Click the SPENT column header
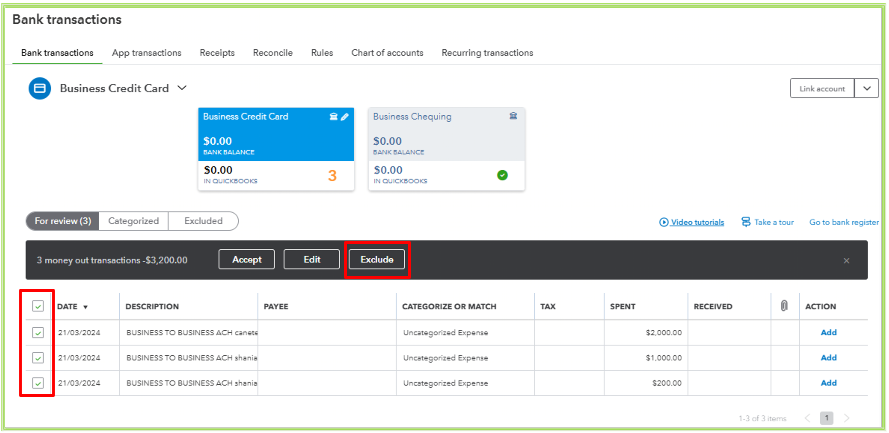 coord(623,307)
